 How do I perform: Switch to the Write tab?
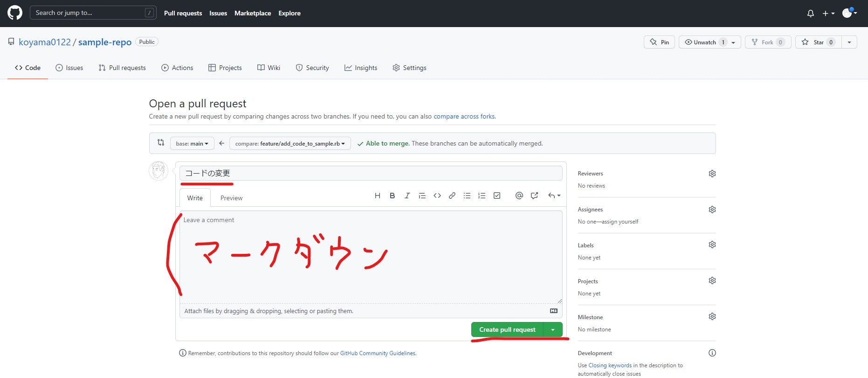pyautogui.click(x=195, y=198)
